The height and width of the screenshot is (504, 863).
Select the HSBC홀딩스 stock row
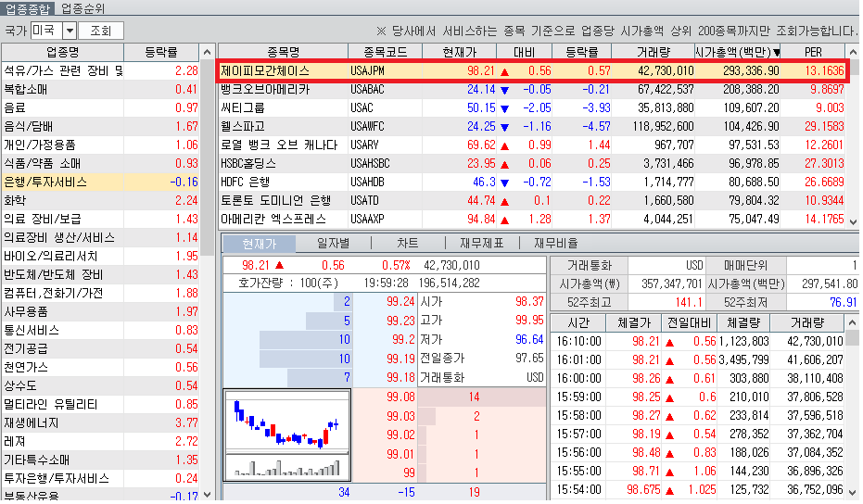[x=532, y=163]
